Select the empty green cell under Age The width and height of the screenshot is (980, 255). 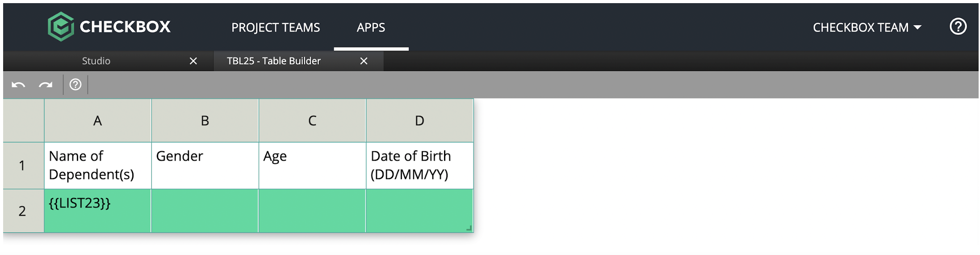click(x=312, y=211)
